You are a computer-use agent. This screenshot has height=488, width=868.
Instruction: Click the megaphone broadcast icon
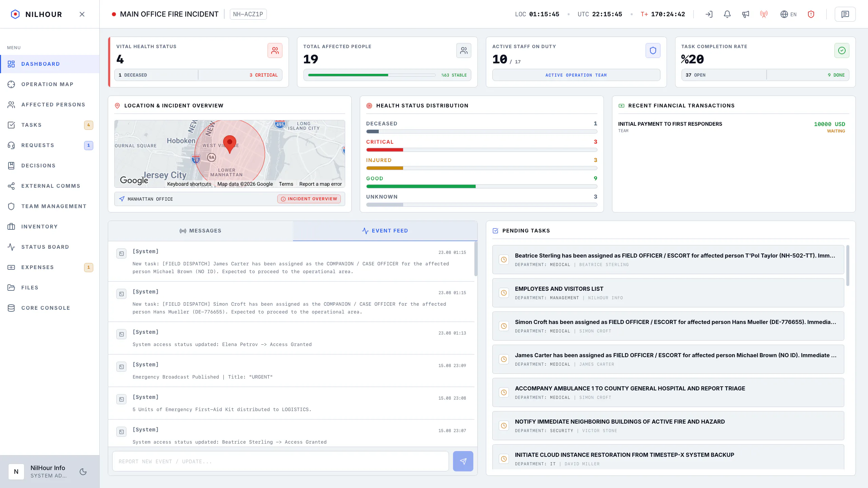pos(746,14)
